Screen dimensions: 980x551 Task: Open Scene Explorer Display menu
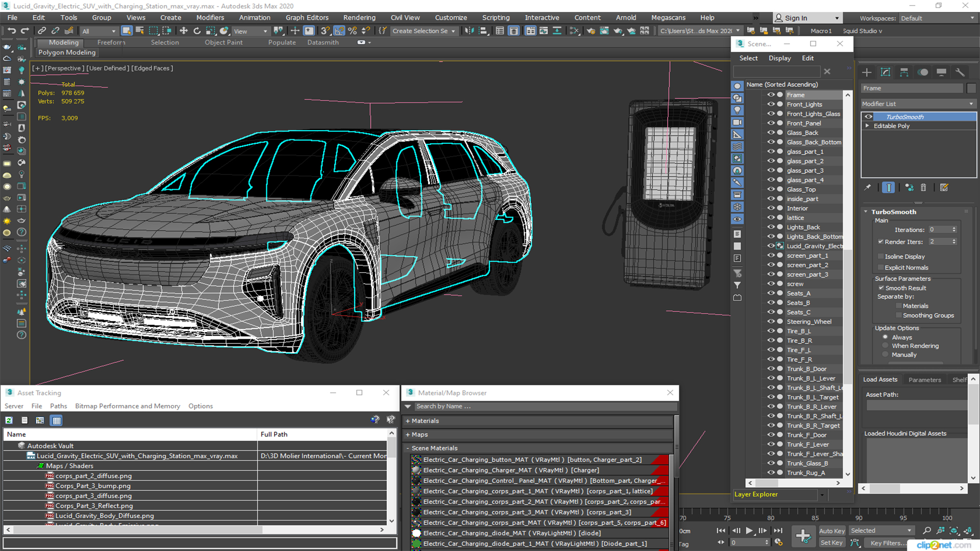(779, 58)
